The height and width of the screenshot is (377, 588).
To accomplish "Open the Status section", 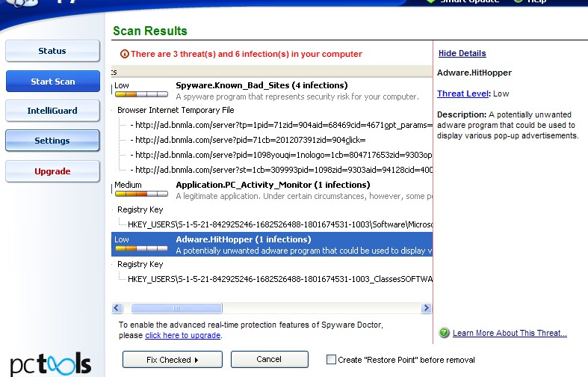I will [52, 51].
